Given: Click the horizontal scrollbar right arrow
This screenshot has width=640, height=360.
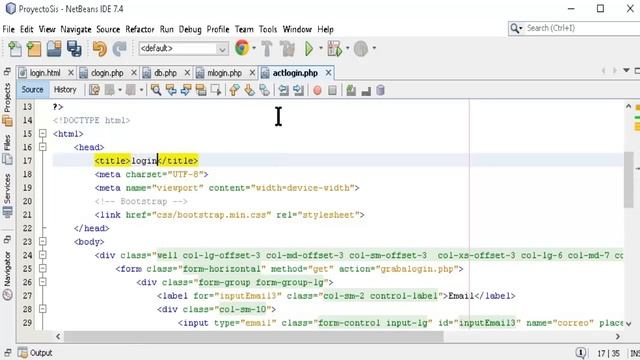Looking at the screenshot, I should 618,337.
